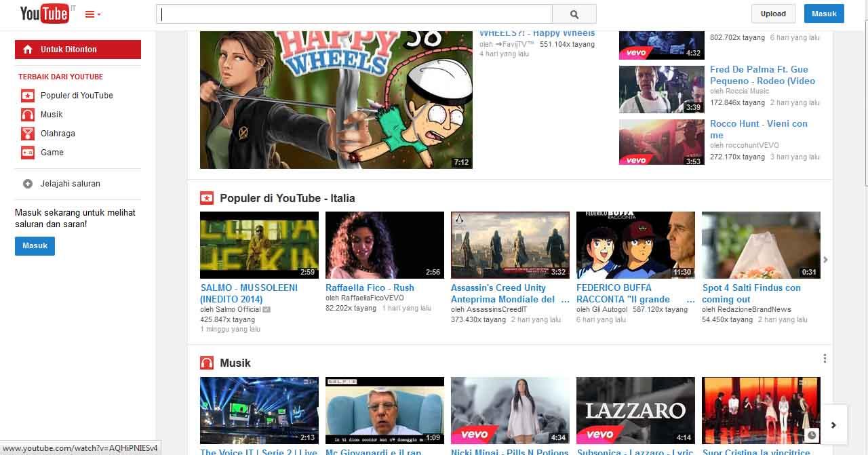Open Raffaella Fico - Rush title link
Viewport: 868px width, 455px height.
click(370, 288)
